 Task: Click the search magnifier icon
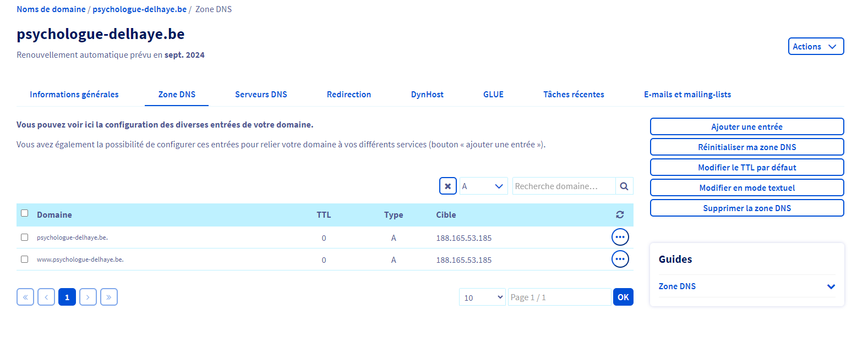624,186
